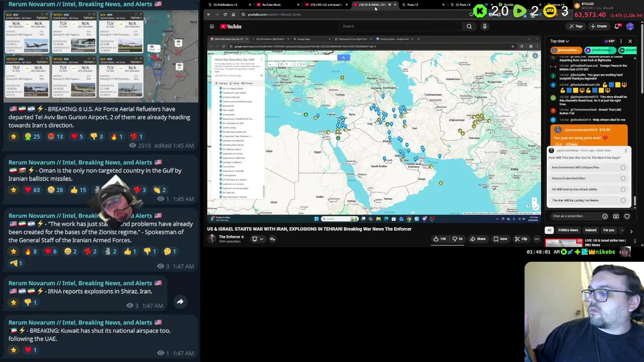Image resolution: width=644 pixels, height=362 pixels.
Task: Select the Politics News chip
Action: tap(568, 230)
